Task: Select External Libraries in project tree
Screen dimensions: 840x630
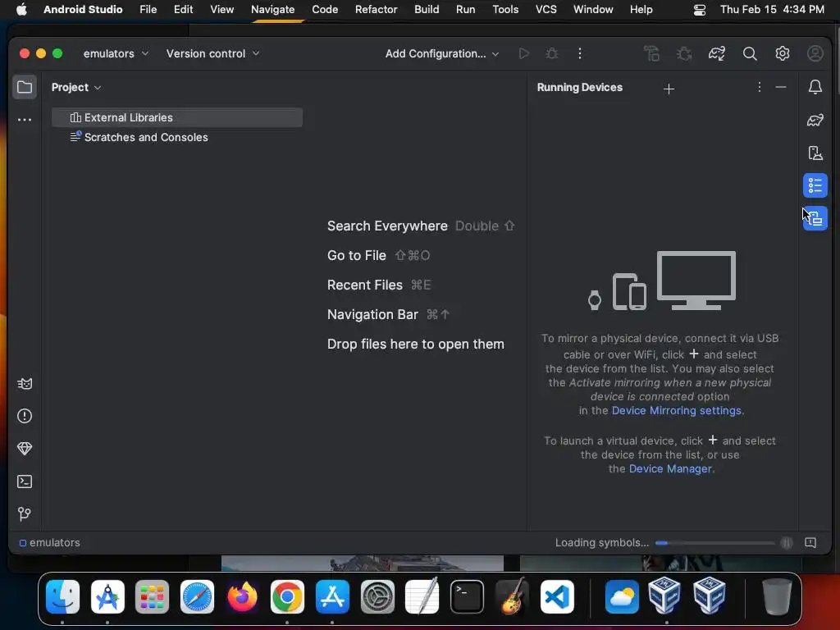Action: [177, 117]
